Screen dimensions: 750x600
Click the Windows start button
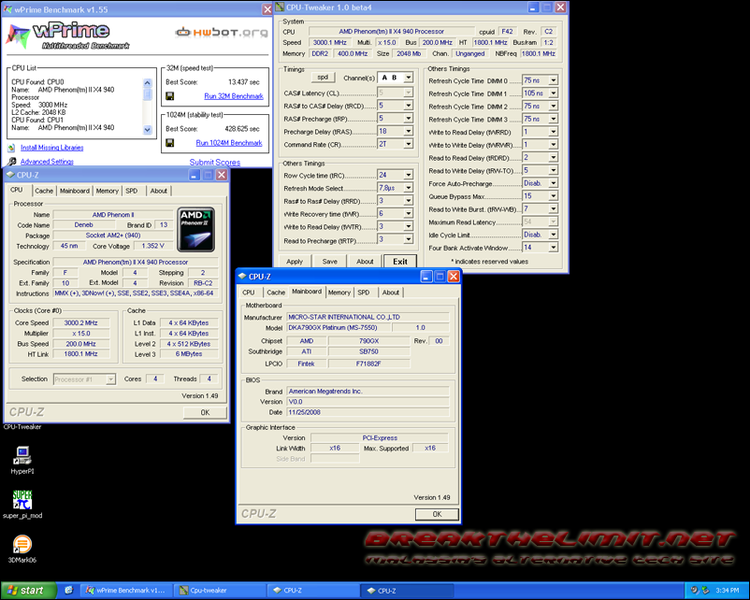point(29,590)
